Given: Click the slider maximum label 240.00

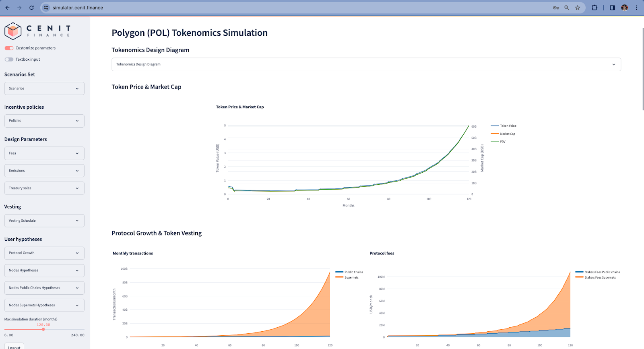Looking at the screenshot, I should [78, 335].
